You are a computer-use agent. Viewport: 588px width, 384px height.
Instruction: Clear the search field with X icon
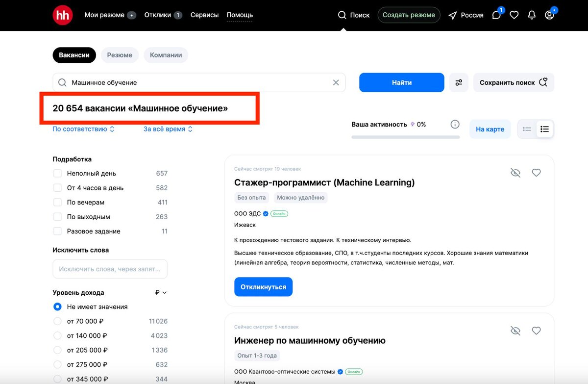(x=336, y=82)
